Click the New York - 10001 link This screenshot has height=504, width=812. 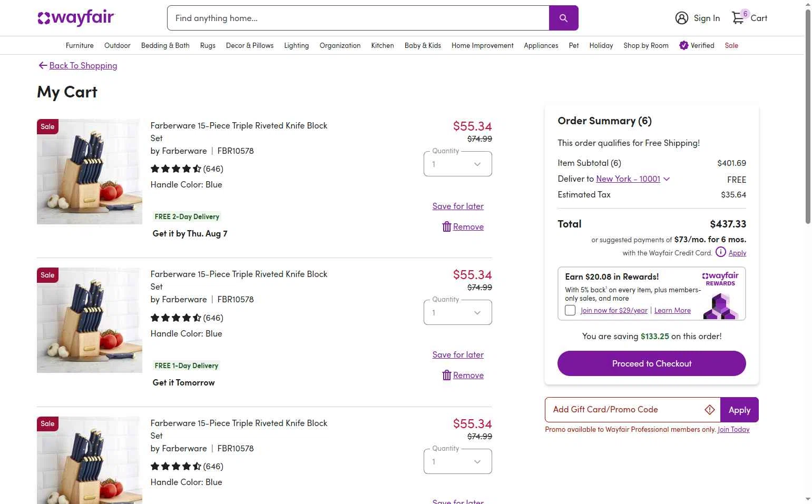[x=628, y=179]
